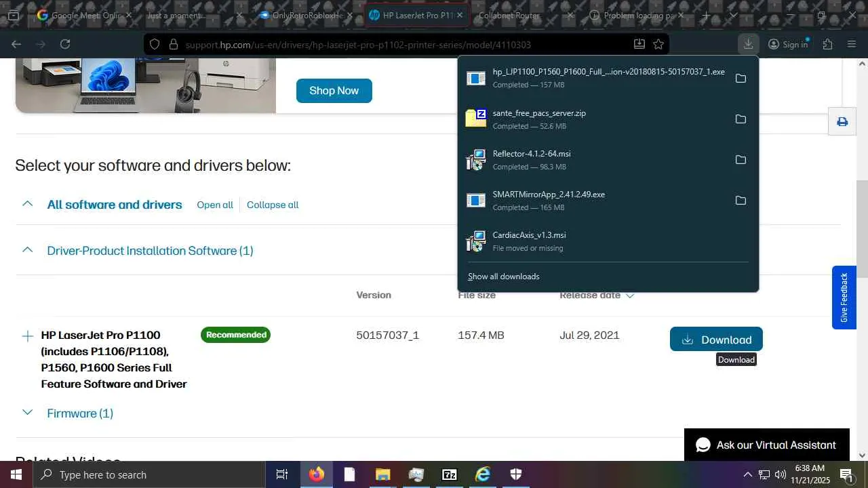Click the save-page icon in the address bar
868x488 pixels.
click(639, 44)
